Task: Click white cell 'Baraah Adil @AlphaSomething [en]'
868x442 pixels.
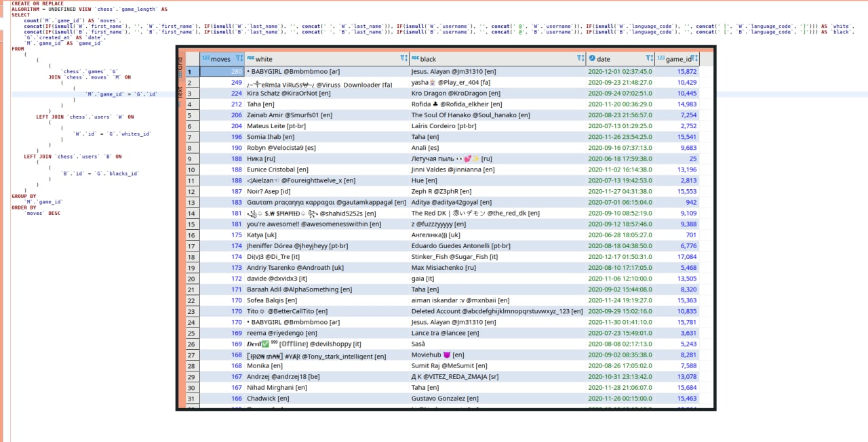Action: [x=327, y=289]
